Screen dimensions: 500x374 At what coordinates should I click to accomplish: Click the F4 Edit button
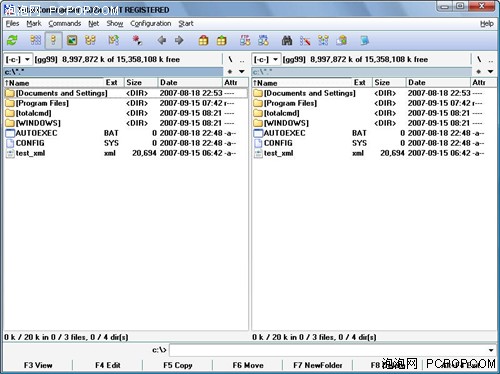(x=107, y=365)
